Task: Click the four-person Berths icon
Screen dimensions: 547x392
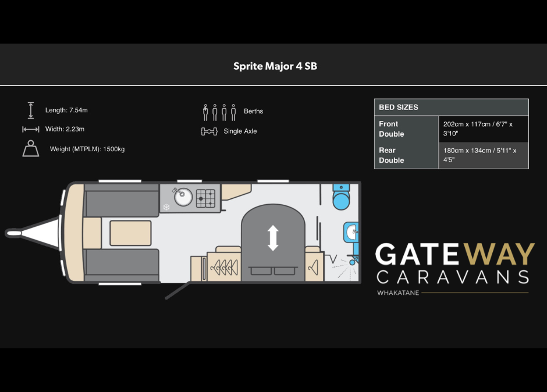Action: [219, 112]
